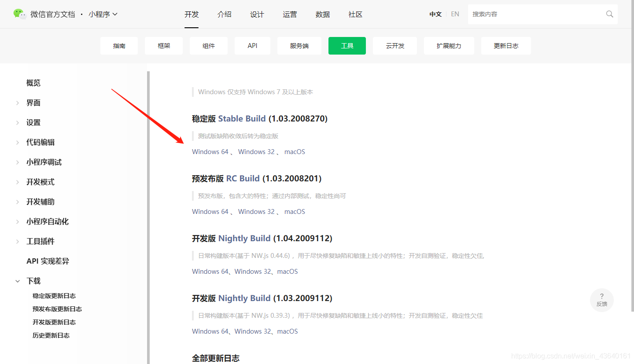Open the 运营 top navigation tab

(290, 14)
